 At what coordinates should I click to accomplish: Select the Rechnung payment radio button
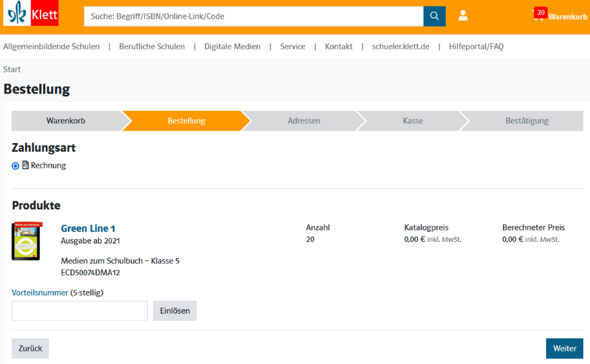click(16, 166)
